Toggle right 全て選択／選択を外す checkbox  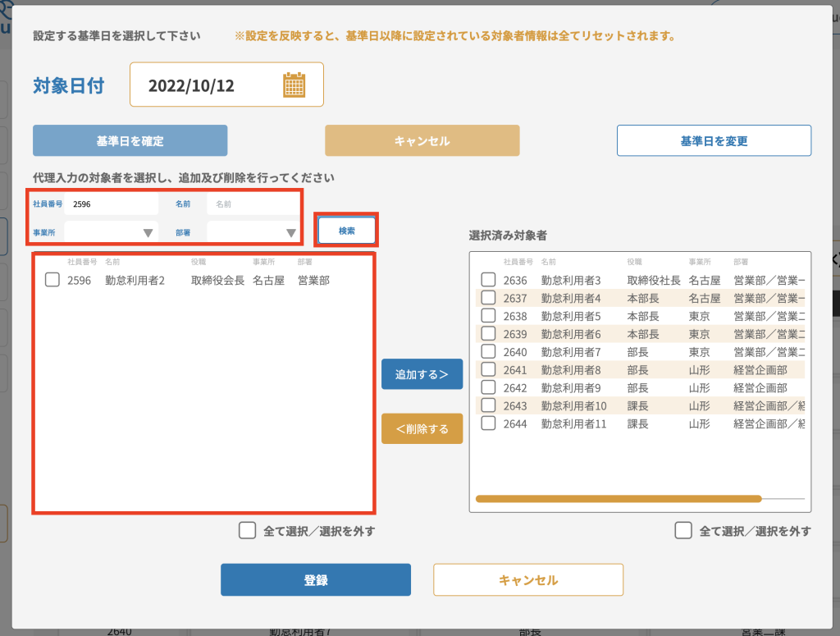pyautogui.click(x=682, y=530)
